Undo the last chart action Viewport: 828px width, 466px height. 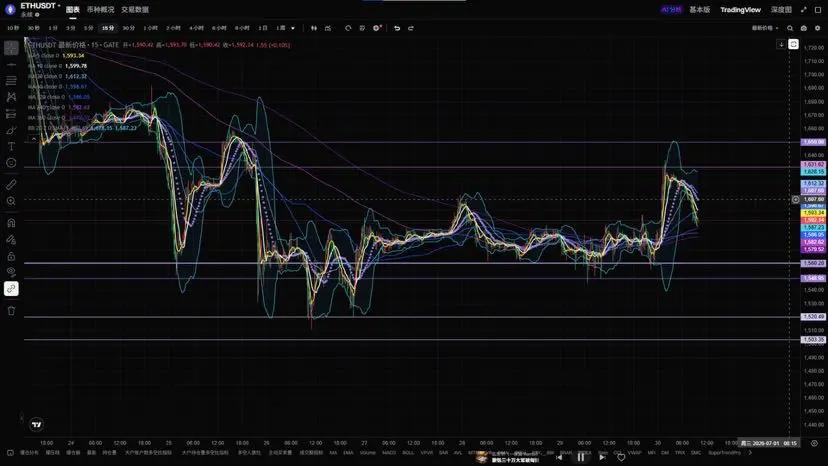coord(397,28)
